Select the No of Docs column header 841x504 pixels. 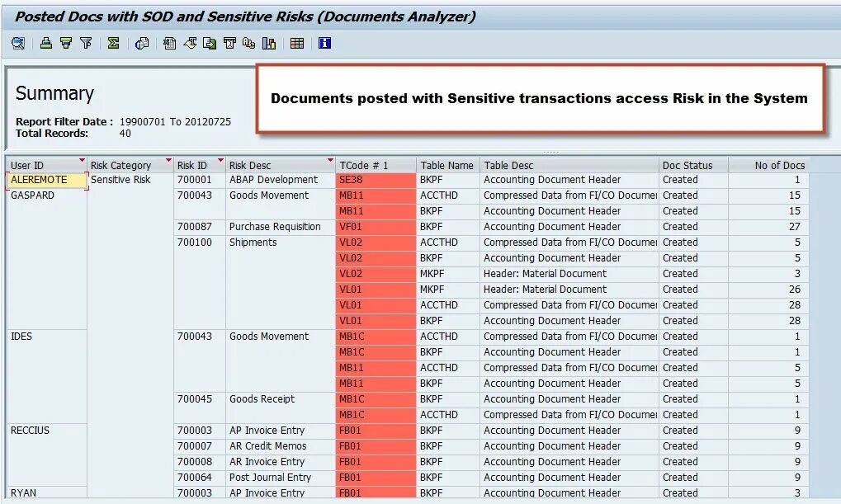(768, 165)
